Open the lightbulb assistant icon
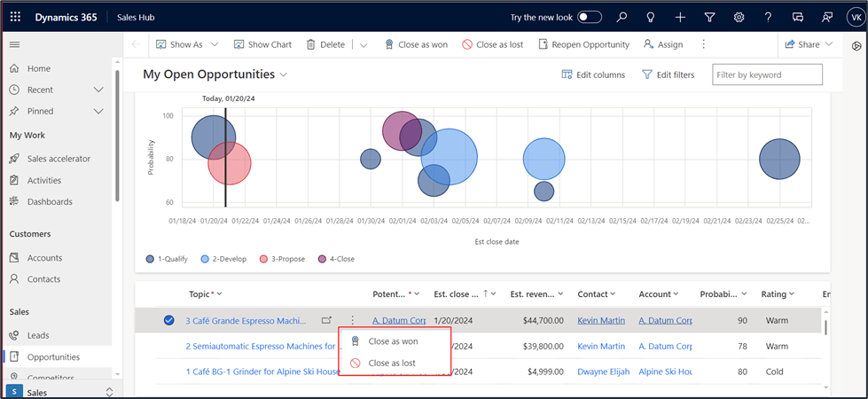This screenshot has height=399, width=868. click(x=651, y=17)
